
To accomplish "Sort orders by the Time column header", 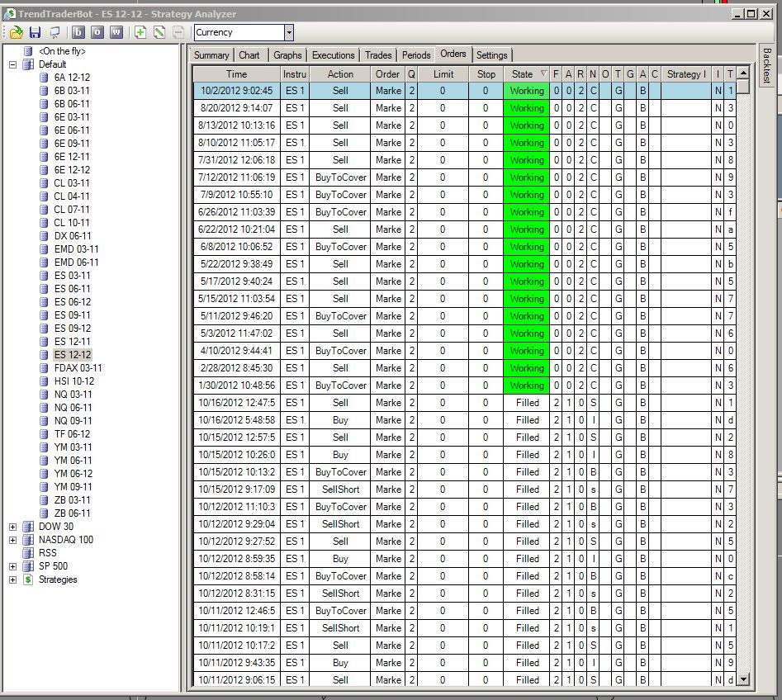I will (x=236, y=73).
